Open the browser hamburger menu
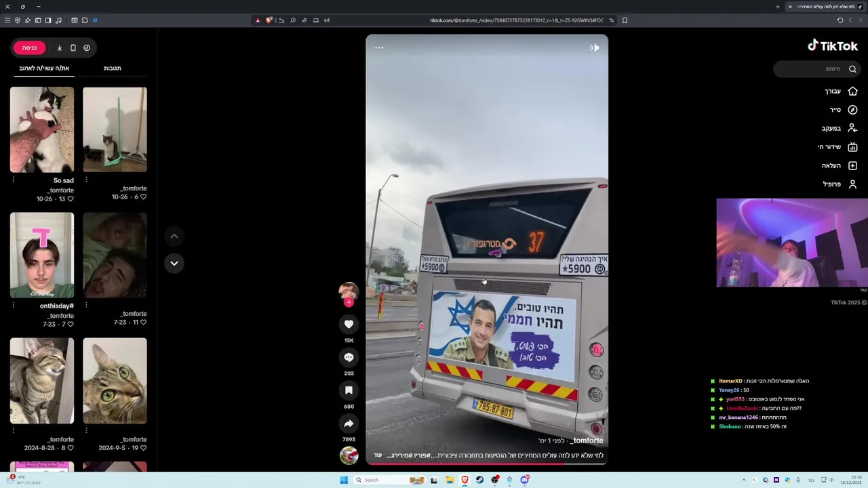Viewport: 868px width, 488px height. [x=7, y=20]
